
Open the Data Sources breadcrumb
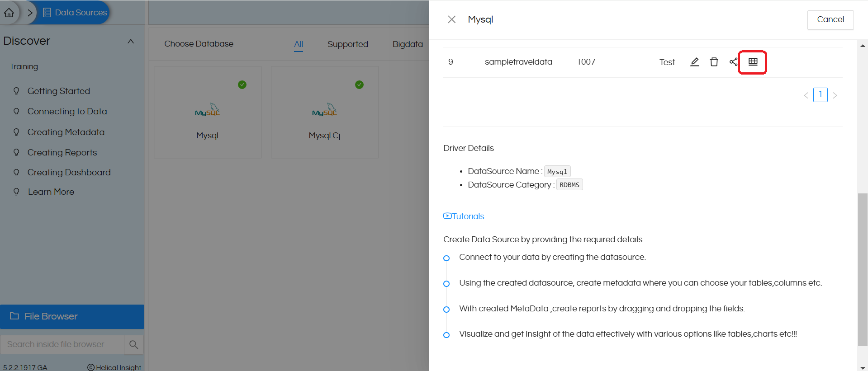pos(76,13)
